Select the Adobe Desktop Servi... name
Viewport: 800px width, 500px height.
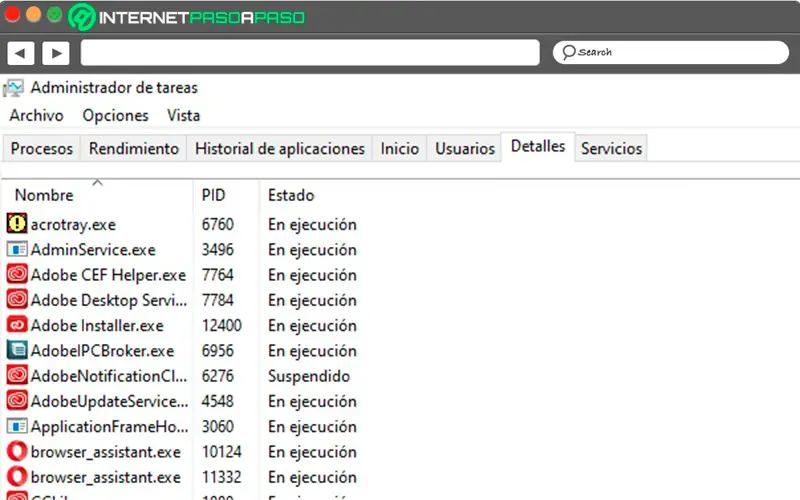[x=109, y=300]
